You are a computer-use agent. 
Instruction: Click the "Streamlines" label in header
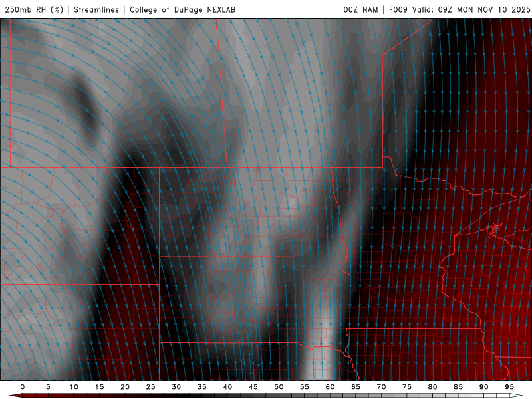click(x=96, y=9)
